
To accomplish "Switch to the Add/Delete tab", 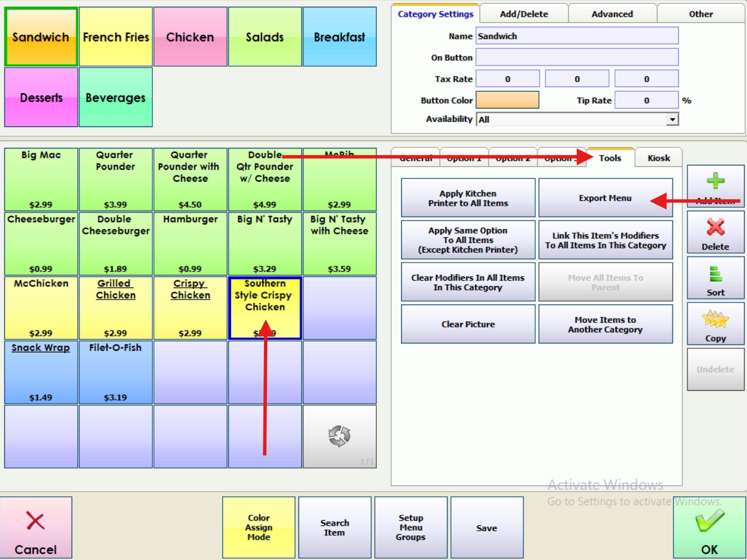I will pyautogui.click(x=524, y=14).
